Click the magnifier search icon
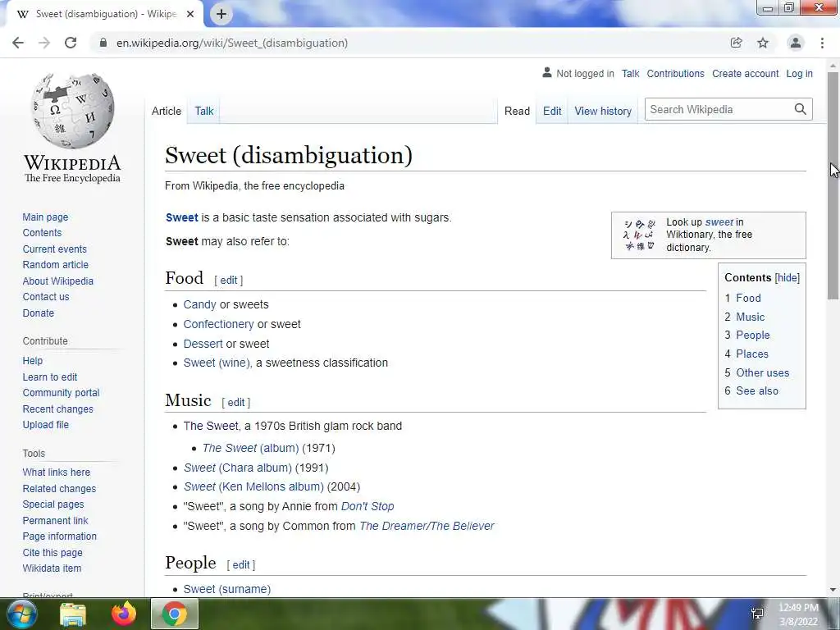The width and height of the screenshot is (840, 630). pyautogui.click(x=801, y=109)
